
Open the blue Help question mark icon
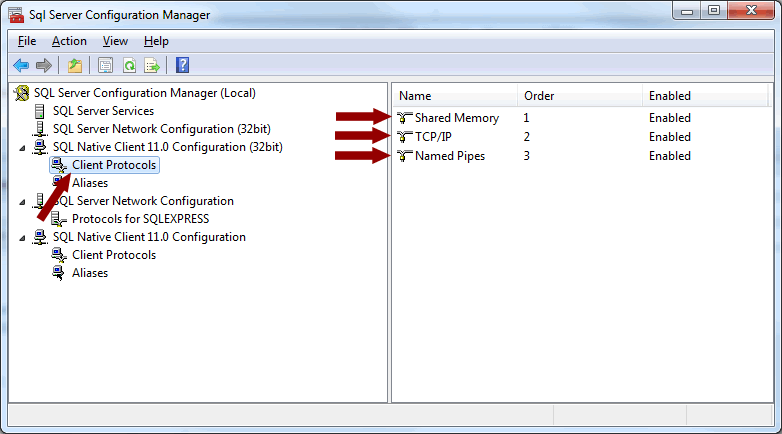coord(183,65)
